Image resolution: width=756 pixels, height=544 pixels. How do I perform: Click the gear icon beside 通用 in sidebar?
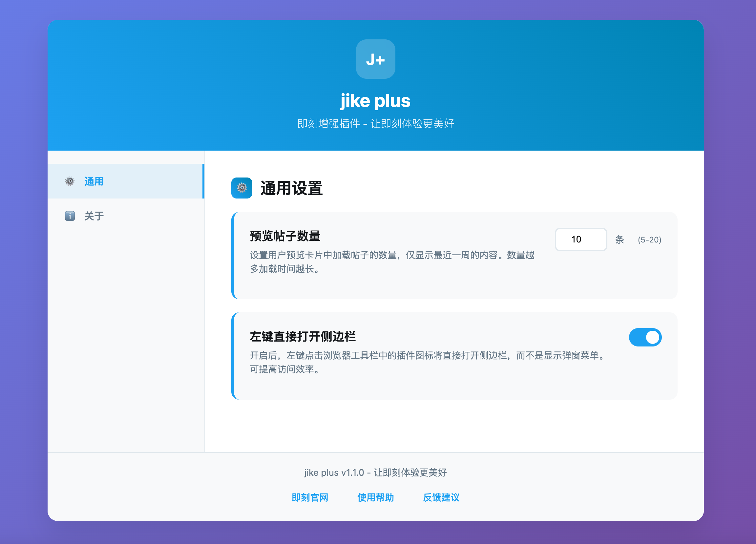(x=70, y=181)
